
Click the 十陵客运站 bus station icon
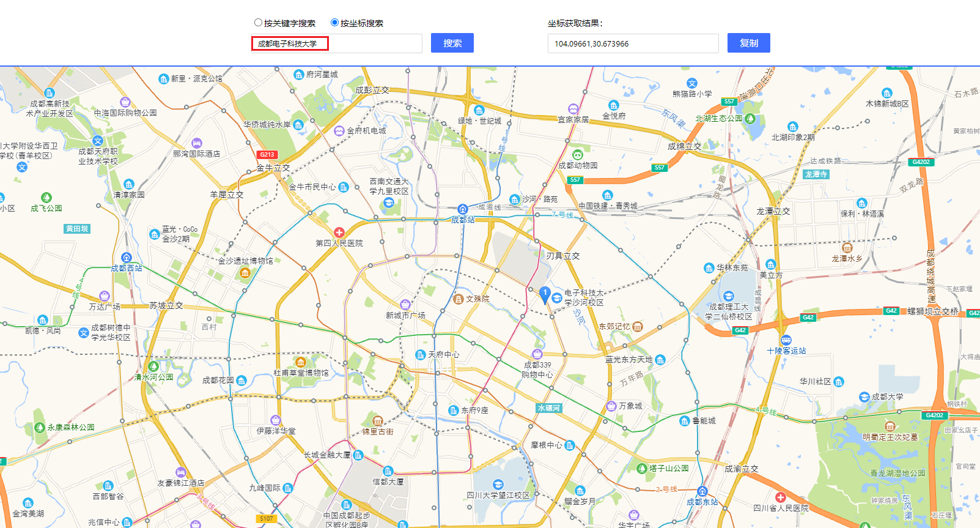(786, 340)
